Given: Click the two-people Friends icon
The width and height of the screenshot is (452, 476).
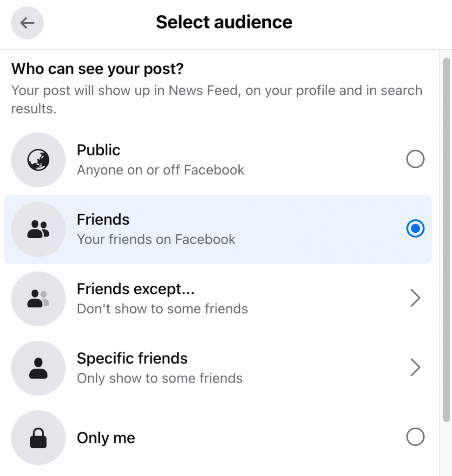Looking at the screenshot, I should click(38, 229).
